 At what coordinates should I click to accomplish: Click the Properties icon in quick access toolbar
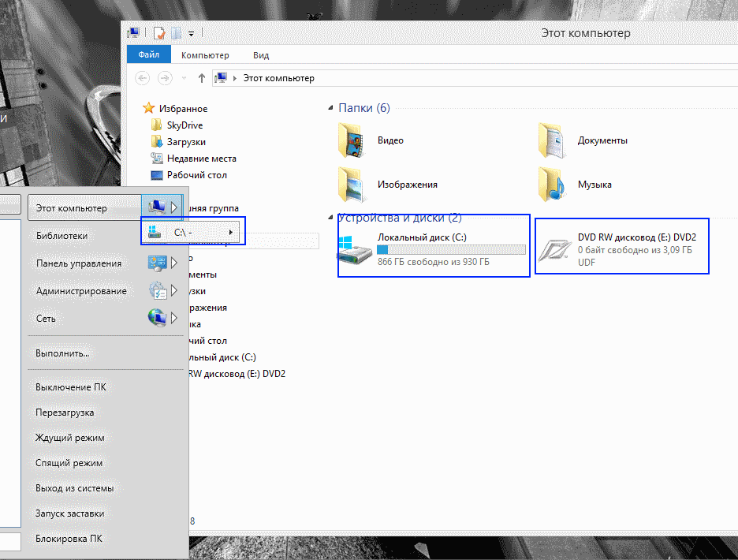(159, 33)
